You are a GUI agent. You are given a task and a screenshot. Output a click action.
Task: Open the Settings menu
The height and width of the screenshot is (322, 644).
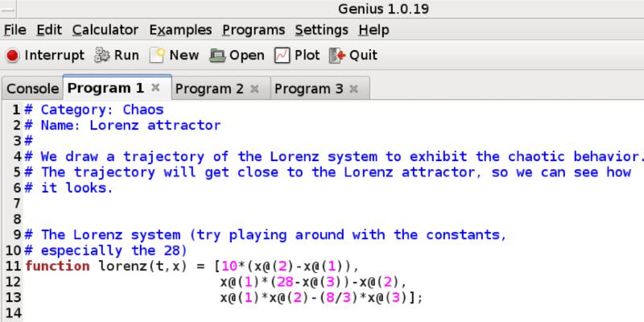click(321, 30)
